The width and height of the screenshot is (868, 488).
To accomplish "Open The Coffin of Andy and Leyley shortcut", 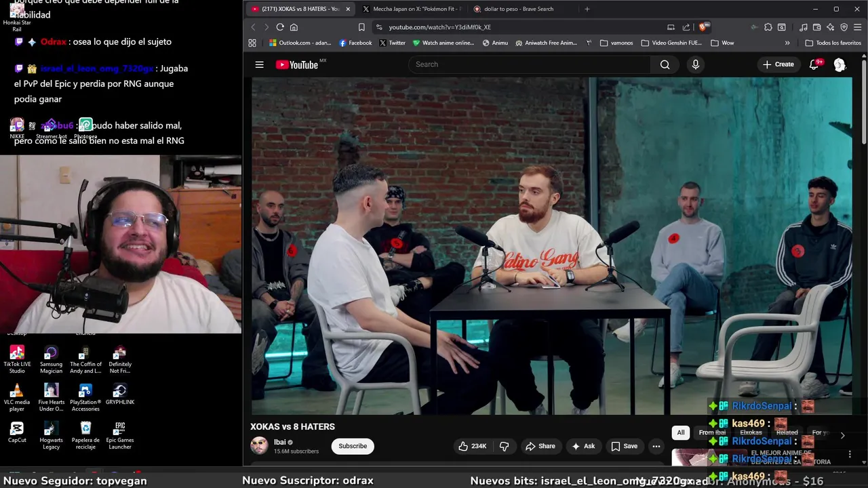I will (x=85, y=360).
